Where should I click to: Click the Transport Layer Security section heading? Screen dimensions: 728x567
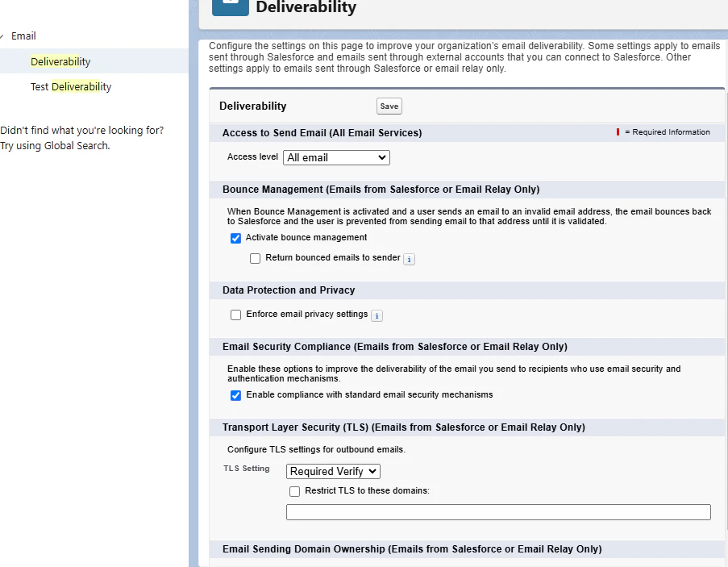(403, 427)
